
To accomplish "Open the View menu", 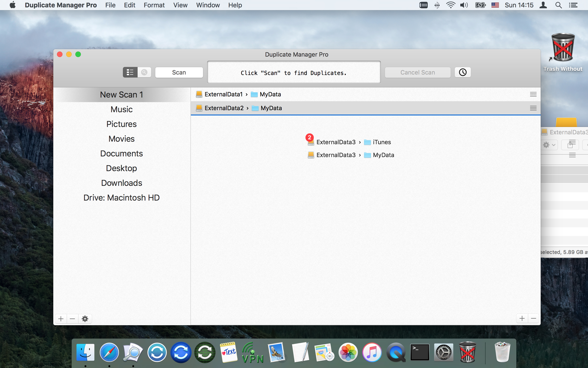I will [180, 5].
